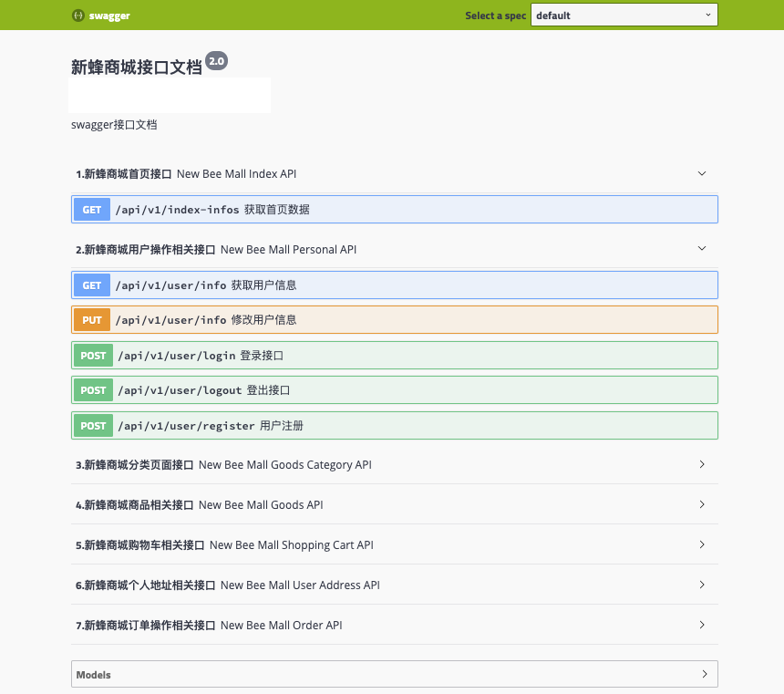Click the Models heading text
Screen dimensions: 784x694
(x=94, y=675)
